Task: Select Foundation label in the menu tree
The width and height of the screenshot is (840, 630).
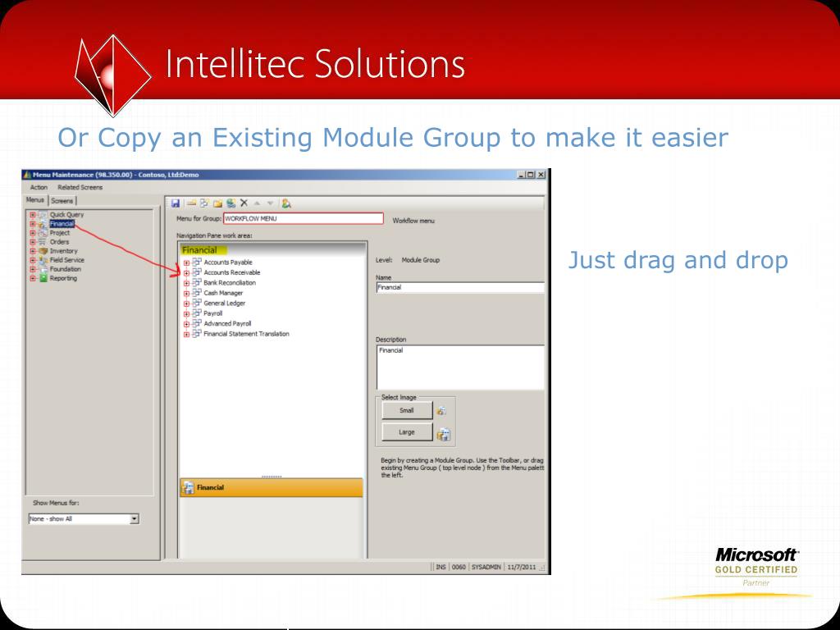Action: pos(66,269)
